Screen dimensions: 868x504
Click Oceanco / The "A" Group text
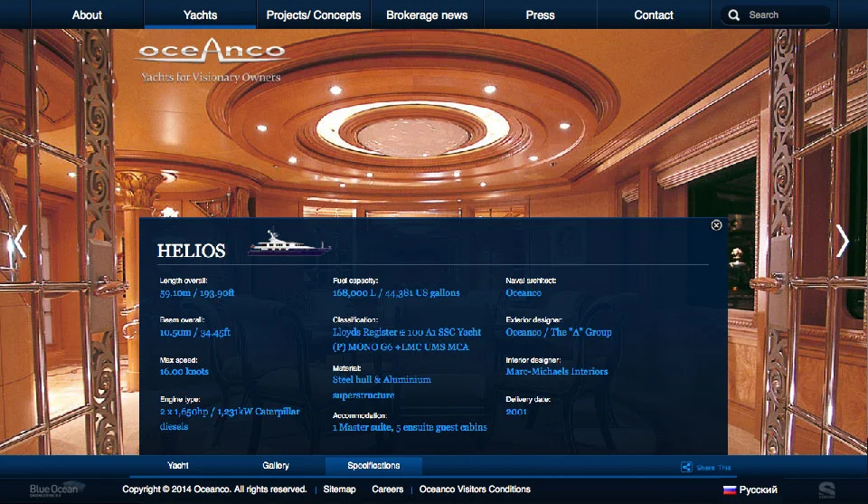click(x=559, y=332)
